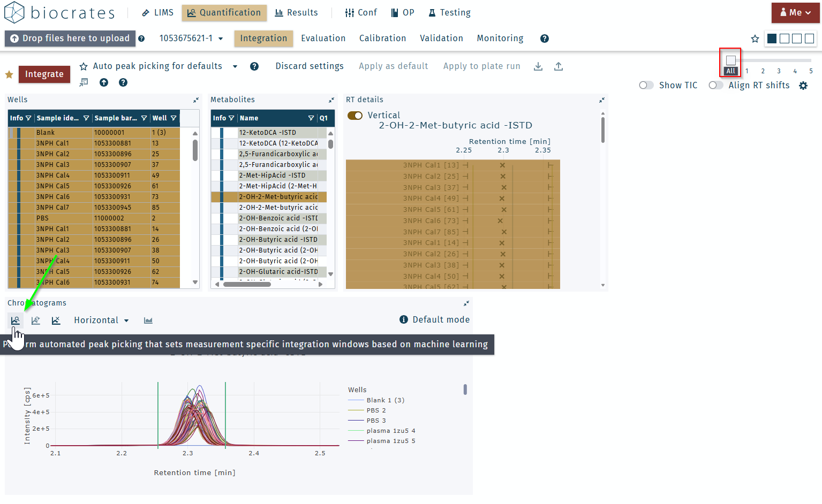Click plasma 1zu5 4 legend entry
The image size is (822, 504).
(382, 431)
